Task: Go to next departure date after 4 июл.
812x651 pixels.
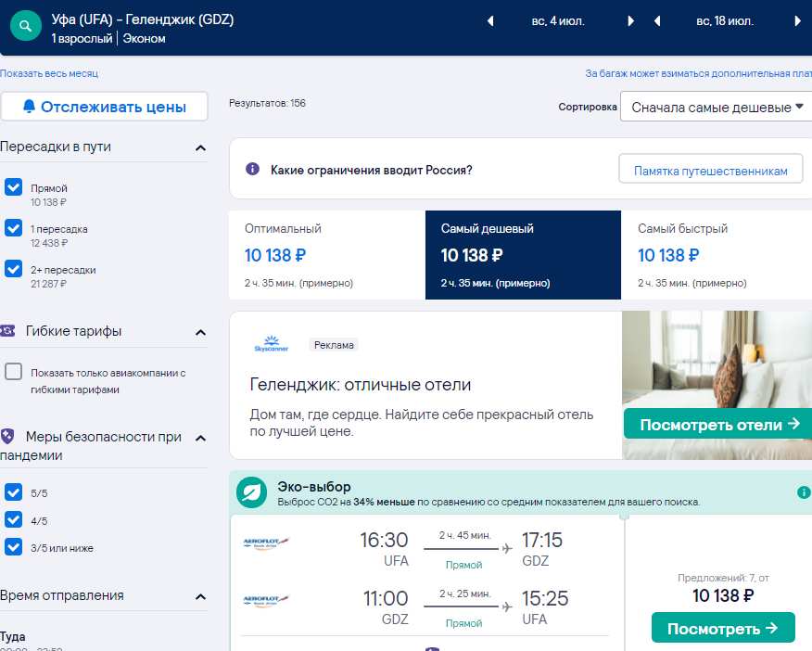Action: [x=630, y=21]
